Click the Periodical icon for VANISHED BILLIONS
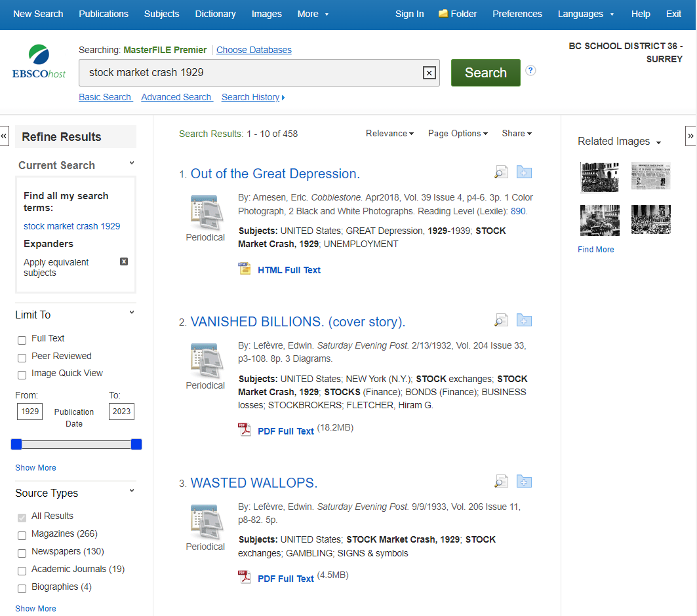The image size is (697, 616). pos(205,360)
